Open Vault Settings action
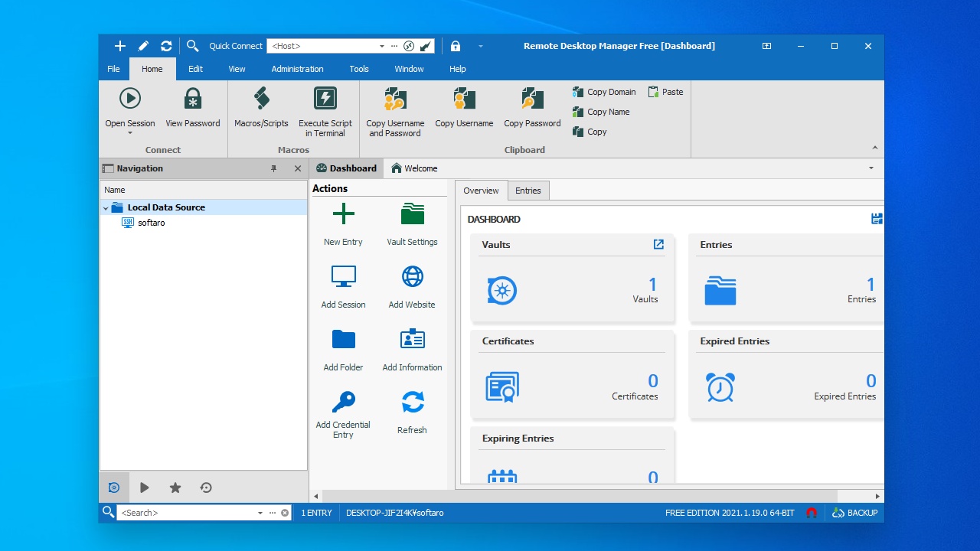Image resolution: width=980 pixels, height=551 pixels. point(412,223)
